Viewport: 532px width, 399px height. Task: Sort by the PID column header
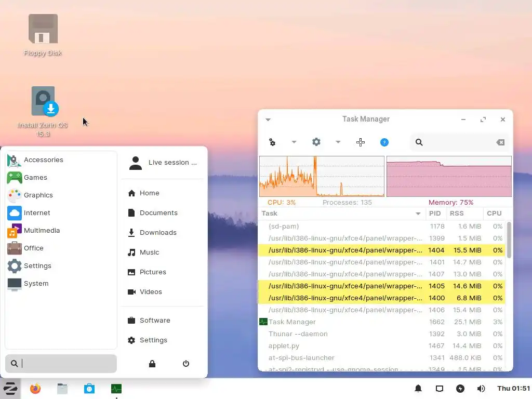coord(436,214)
